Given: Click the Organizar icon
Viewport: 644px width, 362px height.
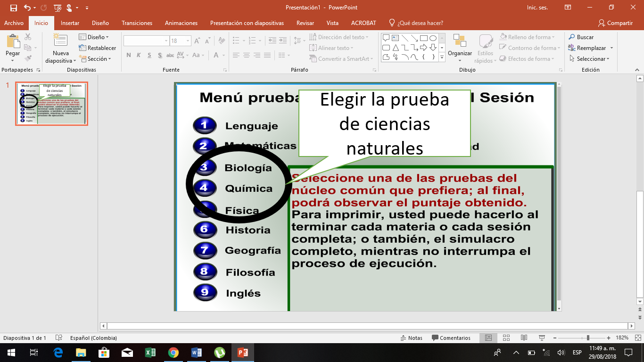Looking at the screenshot, I should pyautogui.click(x=460, y=41).
